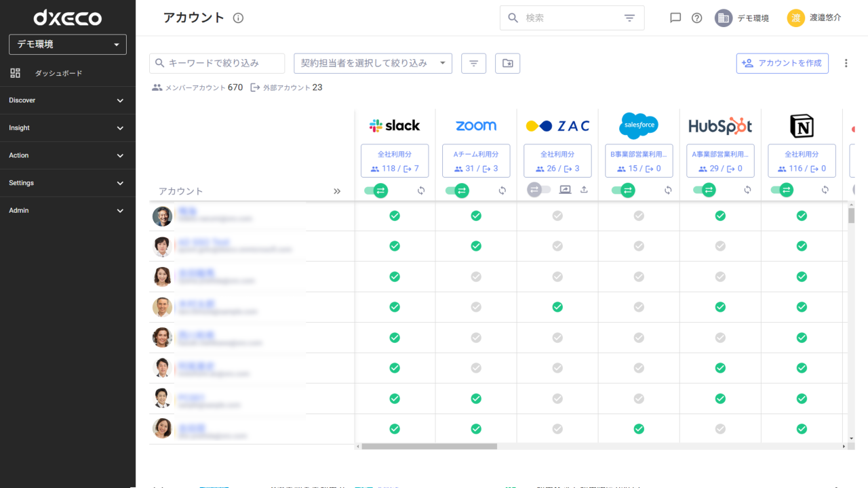Viewport: 868px width, 488px height.
Task: Open Notion's 全社利用分 116 / 0 contract card
Action: pos(802,161)
